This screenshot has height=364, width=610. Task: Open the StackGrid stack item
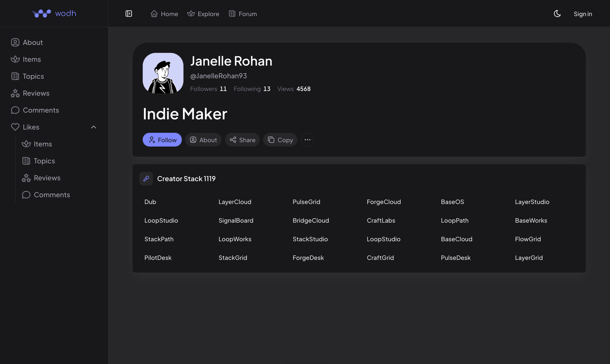[233, 258]
